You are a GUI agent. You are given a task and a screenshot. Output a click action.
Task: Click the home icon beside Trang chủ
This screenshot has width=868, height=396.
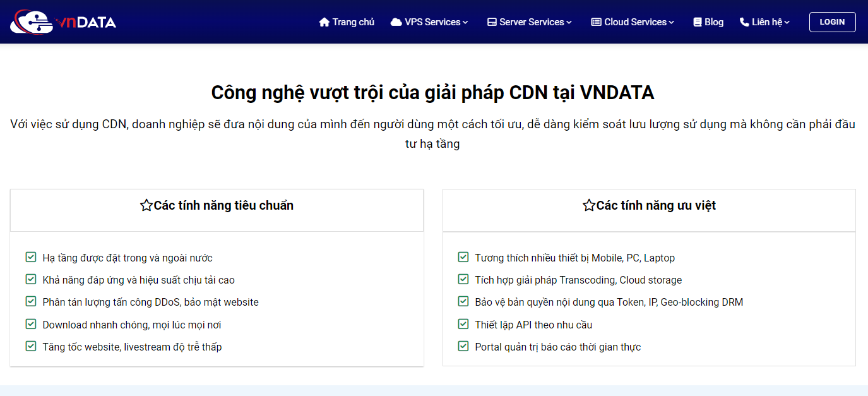pyautogui.click(x=324, y=22)
